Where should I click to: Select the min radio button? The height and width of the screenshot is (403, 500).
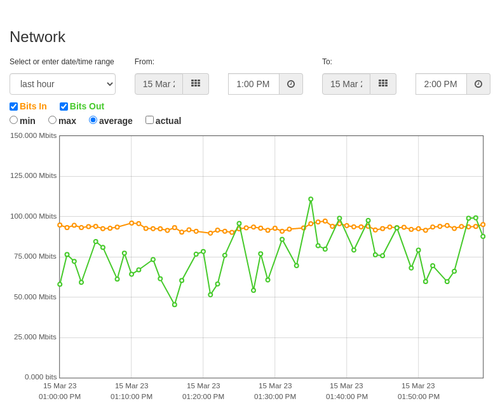tap(13, 120)
